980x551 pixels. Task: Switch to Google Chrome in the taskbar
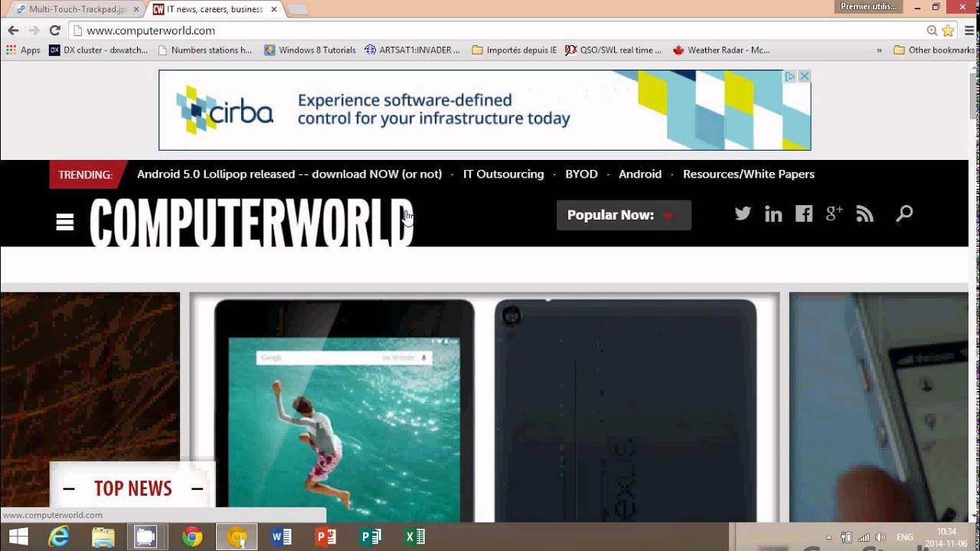(192, 537)
